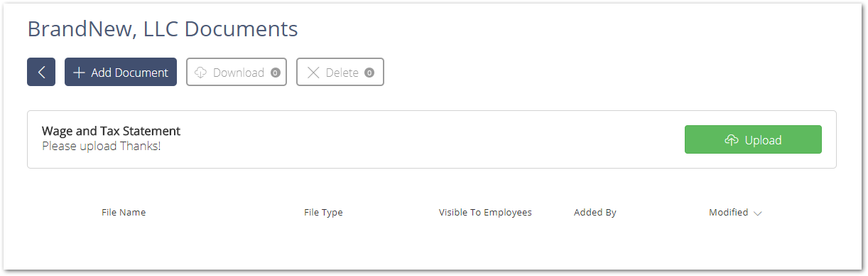The width and height of the screenshot is (868, 276).
Task: Click the cloud download icon
Action: [x=200, y=73]
